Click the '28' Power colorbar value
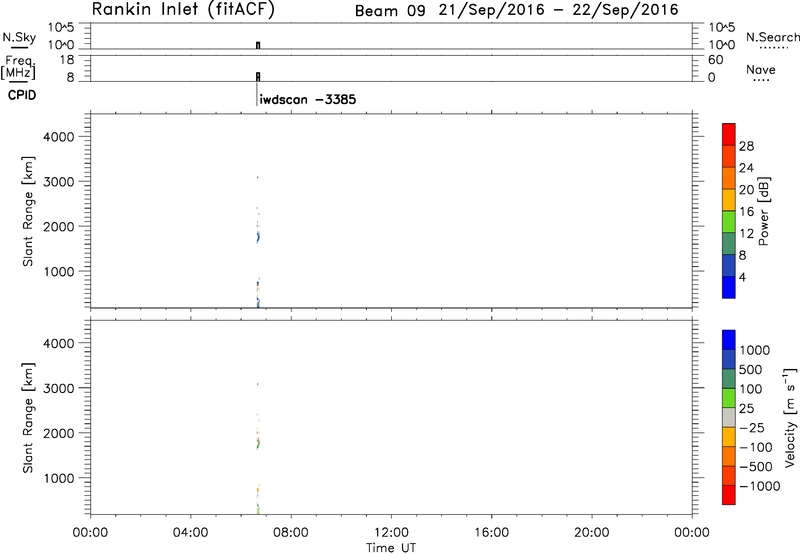This screenshot has height=554, width=800. pos(746,146)
